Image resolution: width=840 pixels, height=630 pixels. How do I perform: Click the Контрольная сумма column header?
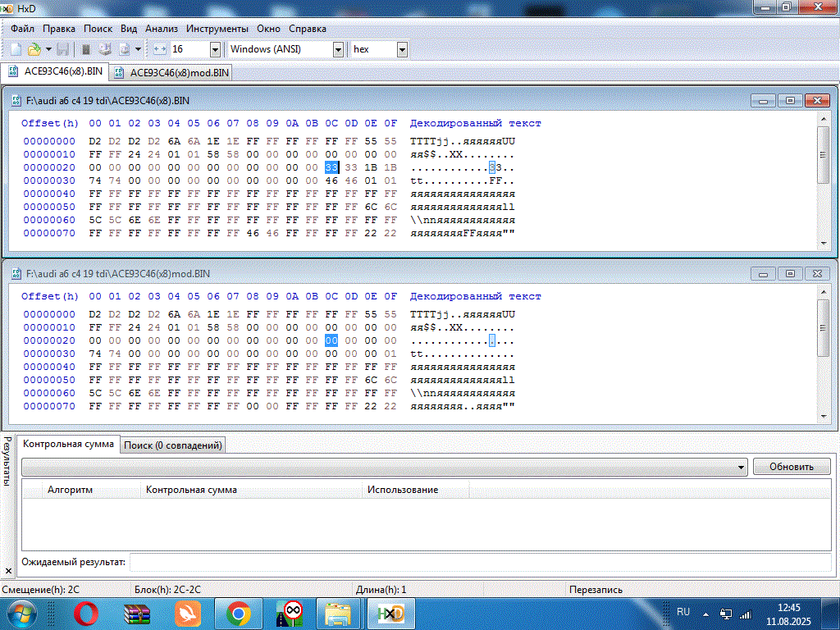click(x=251, y=490)
